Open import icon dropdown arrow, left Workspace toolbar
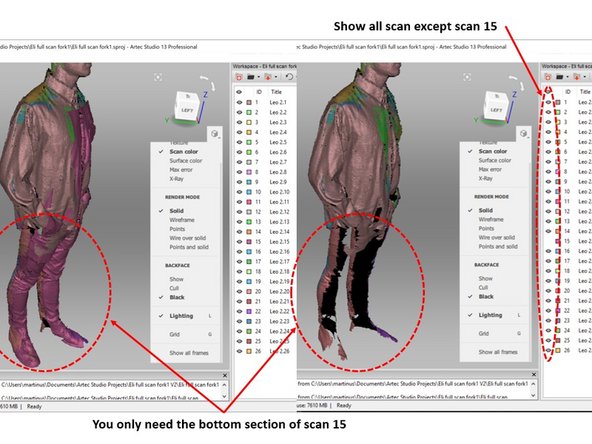The width and height of the screenshot is (592, 444). tap(276, 77)
